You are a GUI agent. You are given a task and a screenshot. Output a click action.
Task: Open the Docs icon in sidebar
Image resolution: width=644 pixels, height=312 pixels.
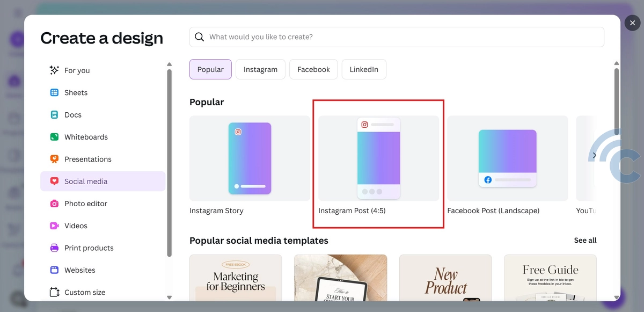54,115
